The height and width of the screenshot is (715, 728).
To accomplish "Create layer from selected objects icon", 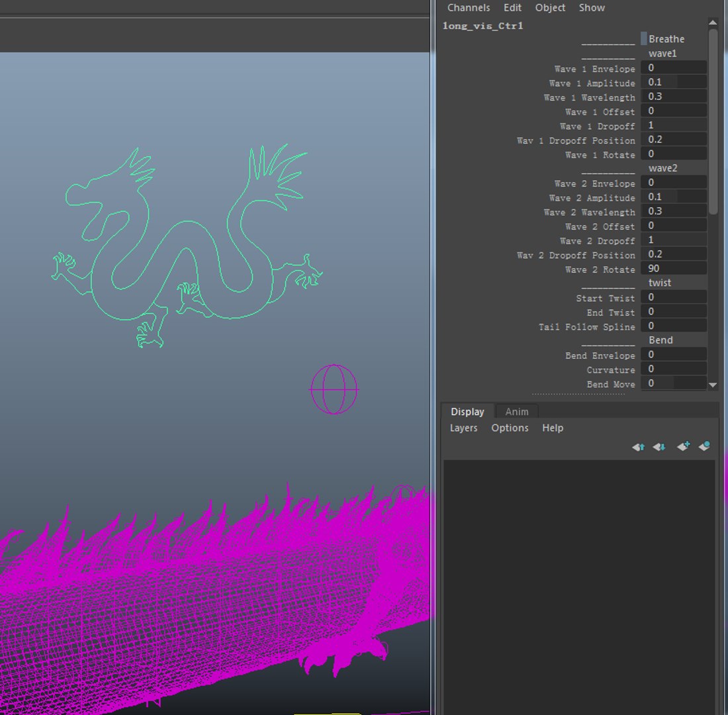I will point(704,446).
